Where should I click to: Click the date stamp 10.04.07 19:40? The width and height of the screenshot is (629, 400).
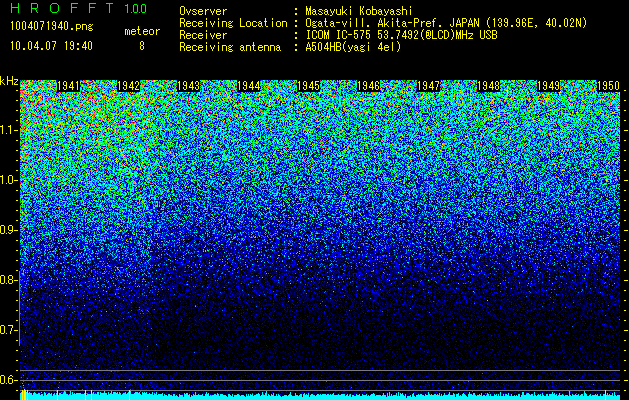[x=51, y=46]
